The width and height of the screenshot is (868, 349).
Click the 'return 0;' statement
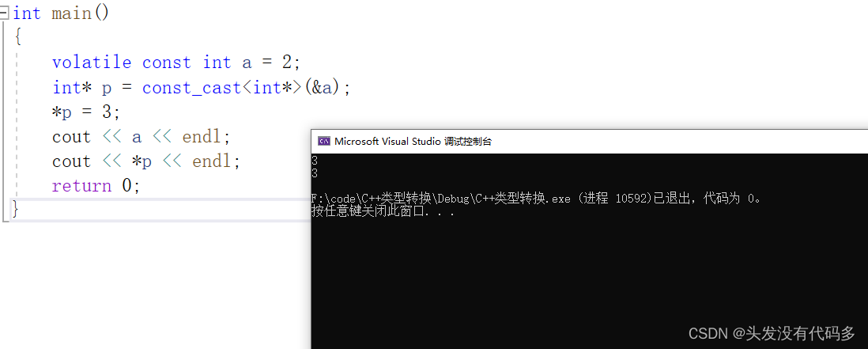click(x=96, y=185)
